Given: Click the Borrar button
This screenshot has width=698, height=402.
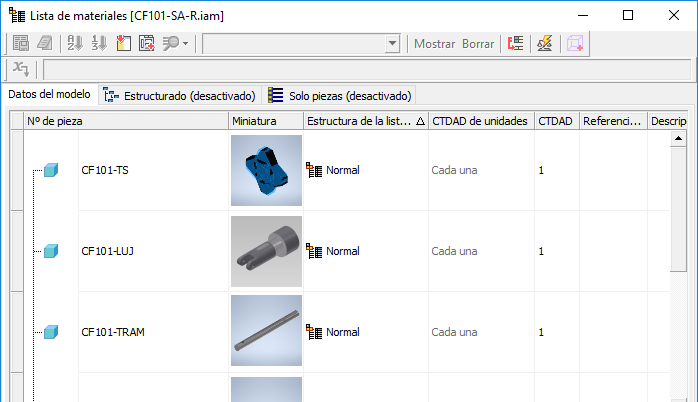Looking at the screenshot, I should tap(478, 44).
